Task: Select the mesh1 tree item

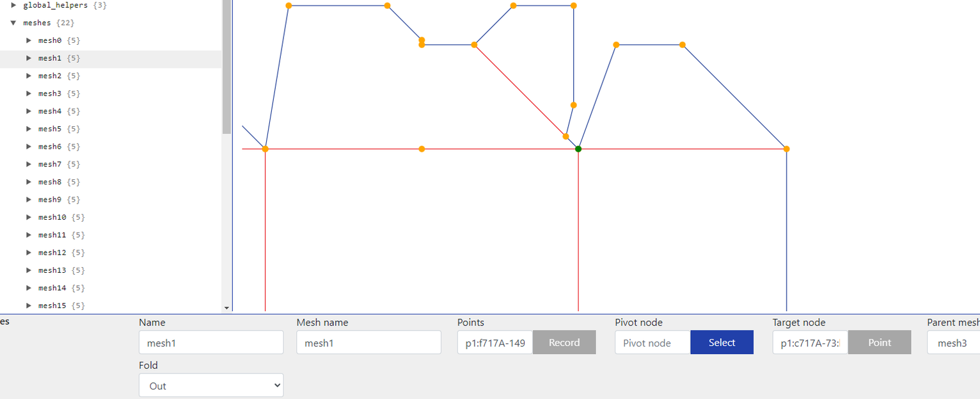Action: pos(111,58)
